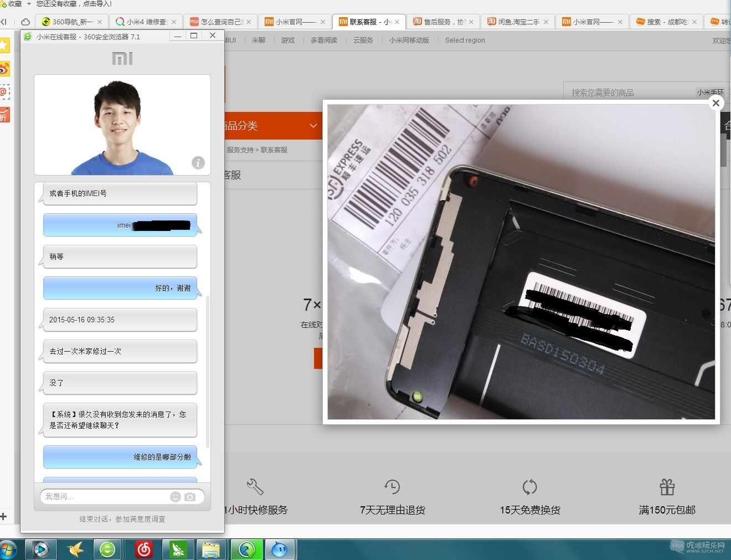The width and height of the screenshot is (731, 560).
Task: Open the Wandoujia green taskbar icon
Action: pyautogui.click(x=178, y=549)
